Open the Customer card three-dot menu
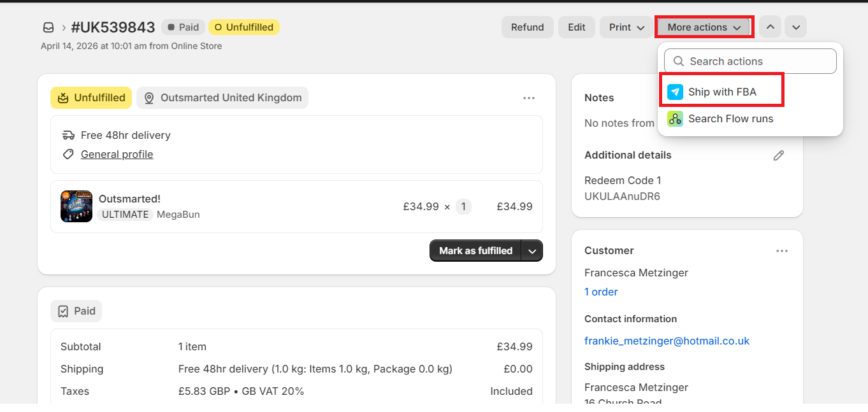The height and width of the screenshot is (412, 868). click(782, 251)
